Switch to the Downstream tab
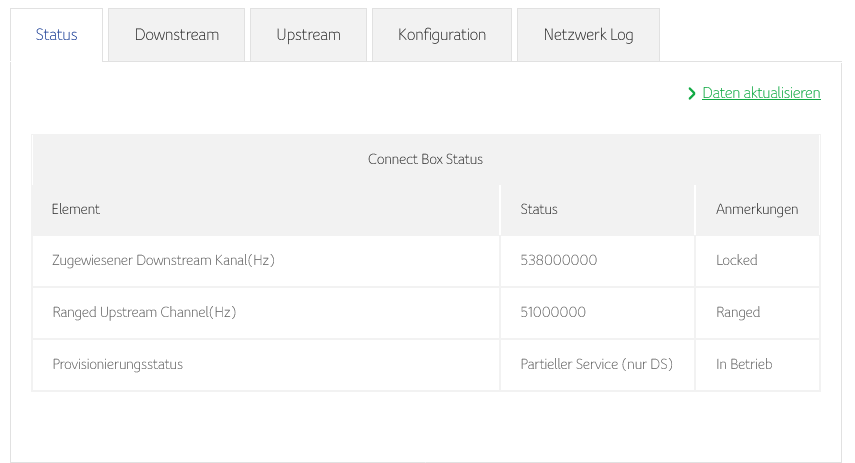Image resolution: width=855 pixels, height=463 pixels. pos(177,35)
